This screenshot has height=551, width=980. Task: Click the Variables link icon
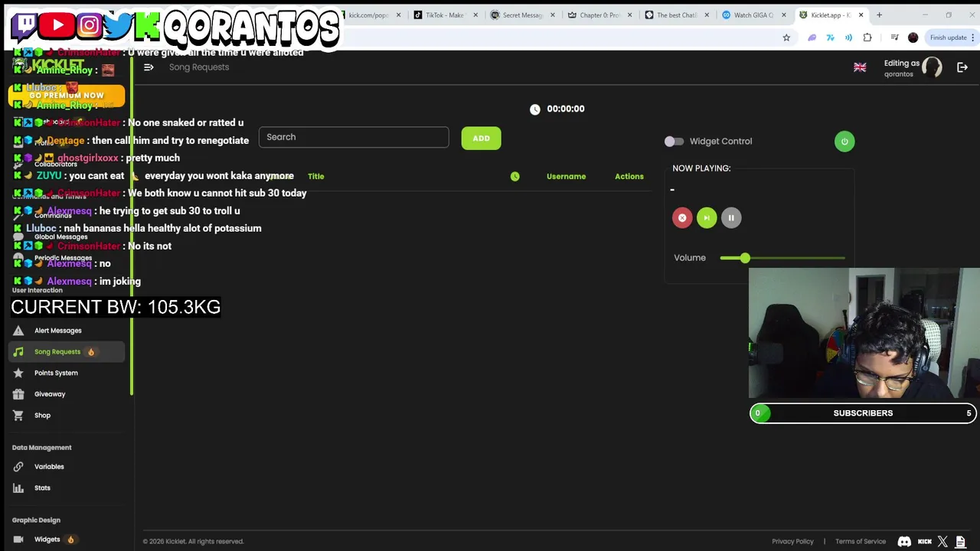pos(18,467)
